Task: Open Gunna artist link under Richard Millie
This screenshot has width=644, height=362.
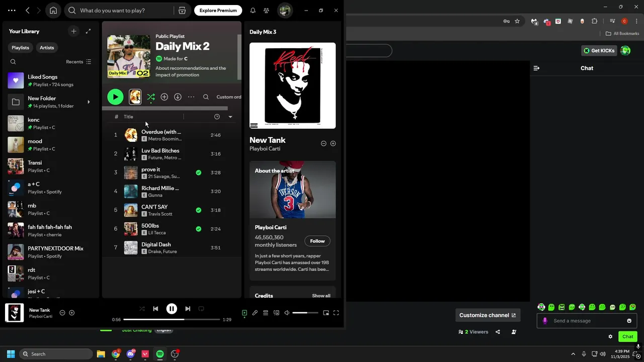Action: click(155, 195)
